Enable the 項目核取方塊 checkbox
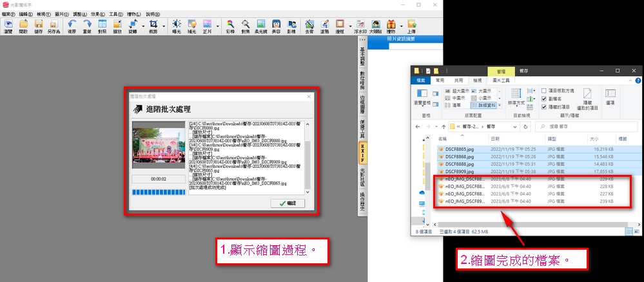The image size is (644, 282). tap(543, 91)
